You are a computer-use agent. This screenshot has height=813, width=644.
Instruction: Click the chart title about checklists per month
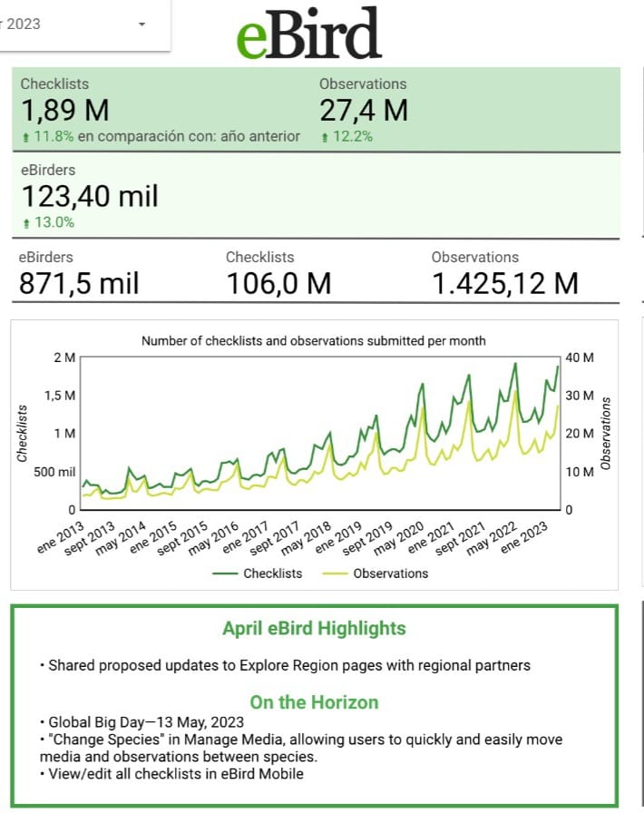pos(313,341)
